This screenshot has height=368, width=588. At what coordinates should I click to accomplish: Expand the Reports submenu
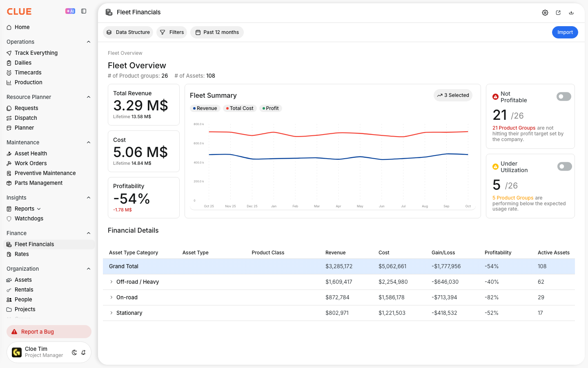39,209
